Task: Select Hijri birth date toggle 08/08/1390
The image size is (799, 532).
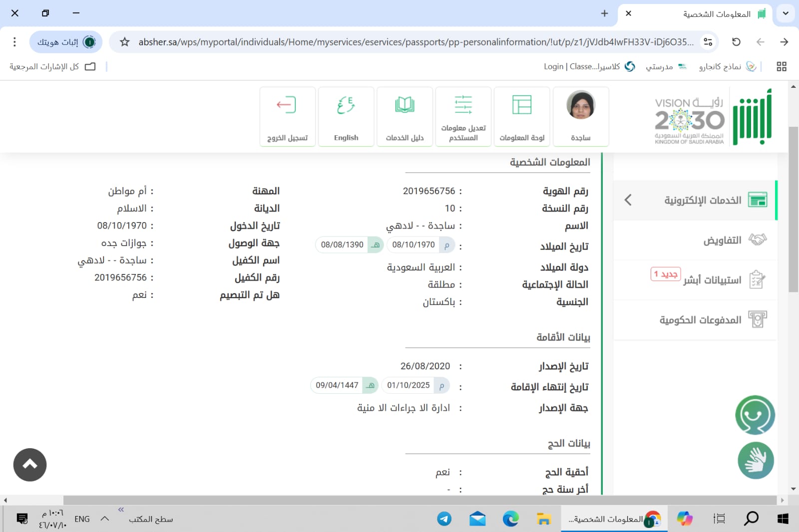Action: click(349, 245)
